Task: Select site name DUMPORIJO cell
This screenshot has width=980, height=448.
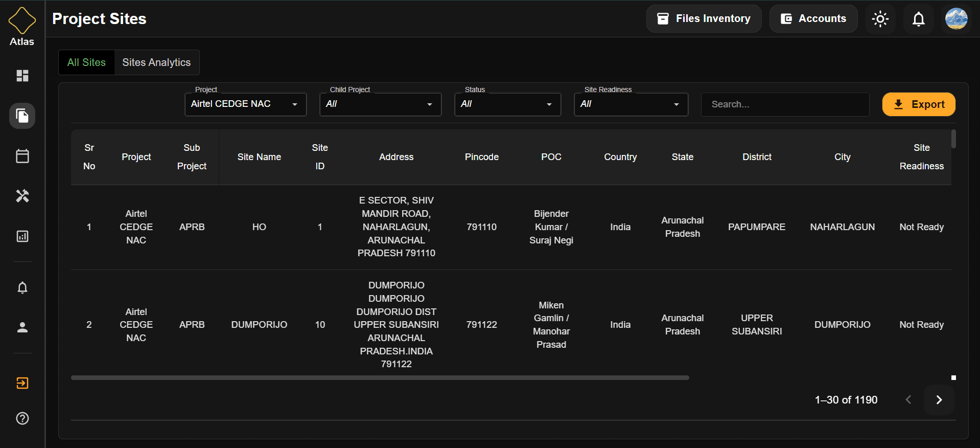Action: pos(259,325)
